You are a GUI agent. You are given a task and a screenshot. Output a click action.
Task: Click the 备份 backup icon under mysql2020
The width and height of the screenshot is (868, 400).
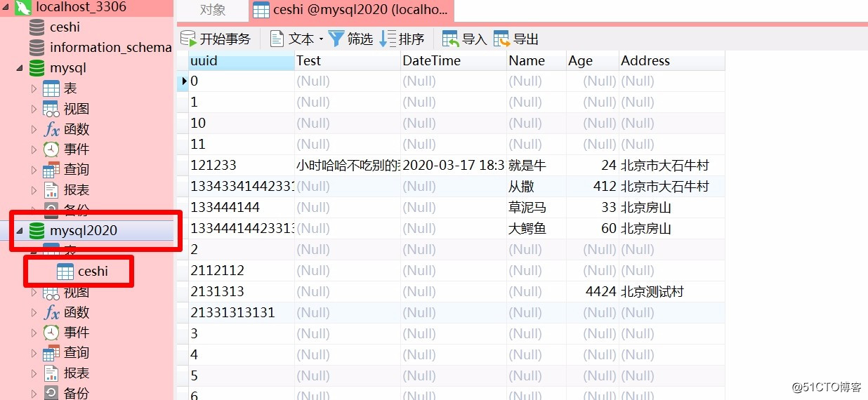coord(51,393)
